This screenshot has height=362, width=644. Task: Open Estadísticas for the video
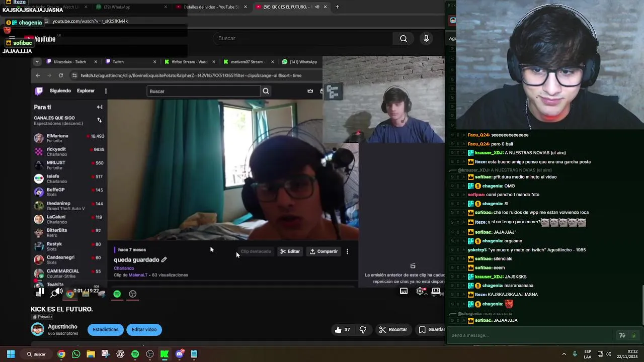tap(106, 330)
